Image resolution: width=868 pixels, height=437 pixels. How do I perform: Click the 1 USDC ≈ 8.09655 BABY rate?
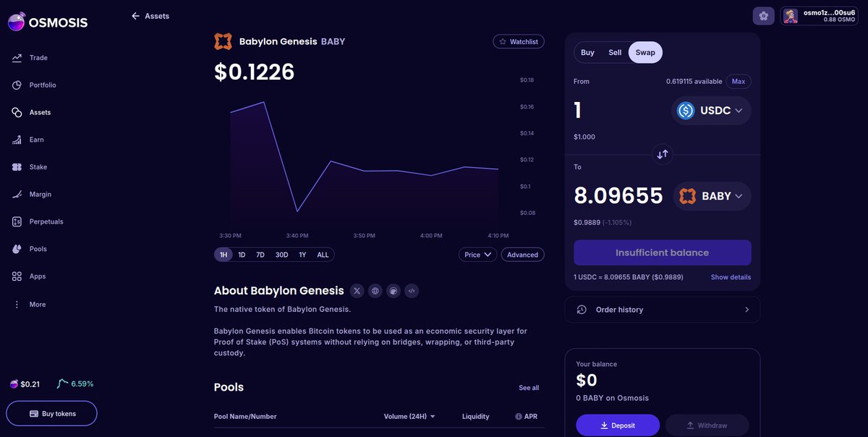click(x=629, y=277)
